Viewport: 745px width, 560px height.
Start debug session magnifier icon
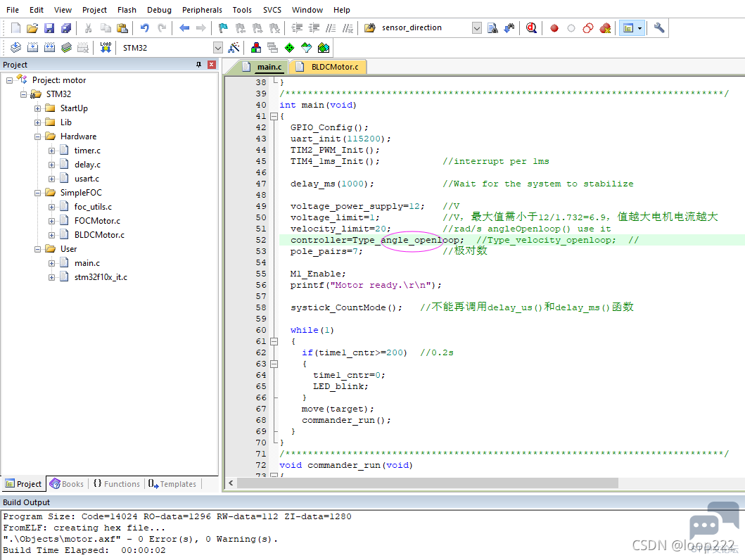point(531,28)
